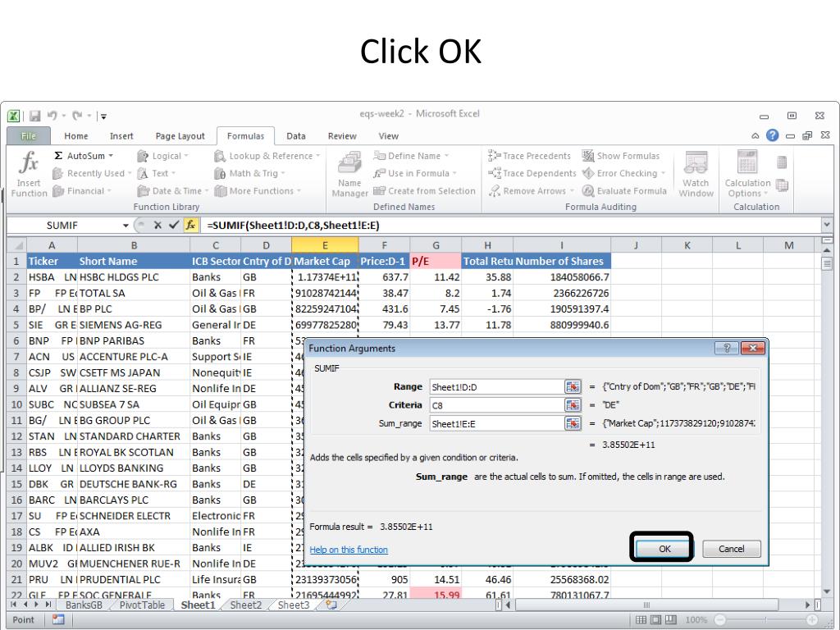Open the Watch Window
The height and width of the screenshot is (630, 840).
[x=696, y=174]
